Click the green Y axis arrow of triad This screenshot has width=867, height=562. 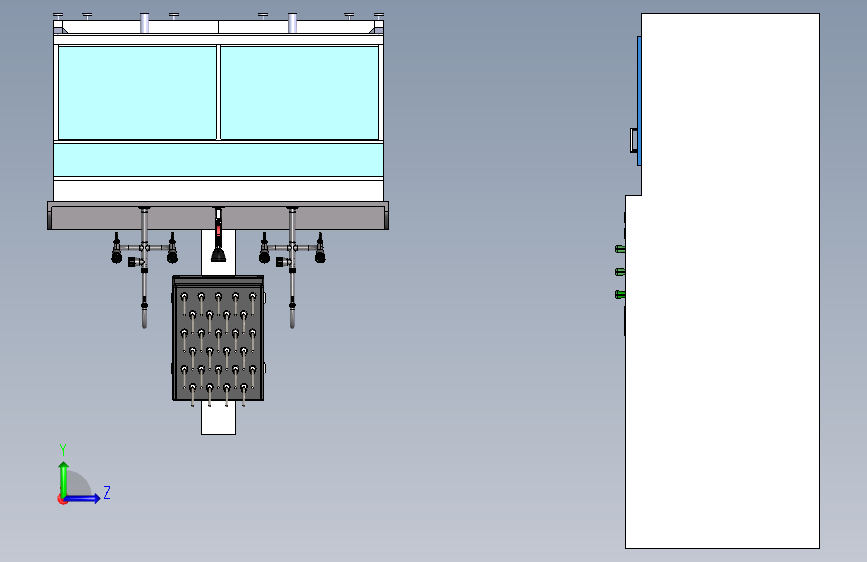point(64,478)
